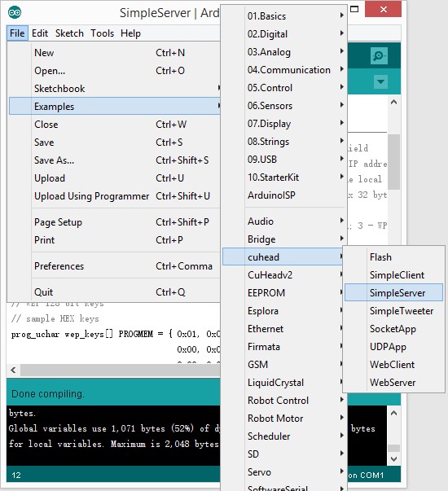Open Ethernet library examples
The image size is (448, 491).
283,328
